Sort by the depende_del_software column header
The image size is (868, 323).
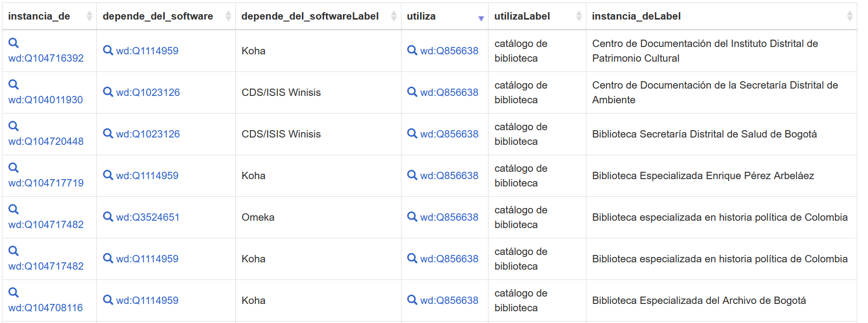coord(157,16)
